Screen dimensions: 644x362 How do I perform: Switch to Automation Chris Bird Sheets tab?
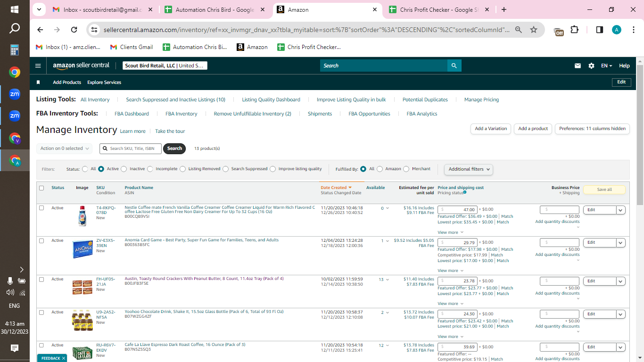coord(215,9)
